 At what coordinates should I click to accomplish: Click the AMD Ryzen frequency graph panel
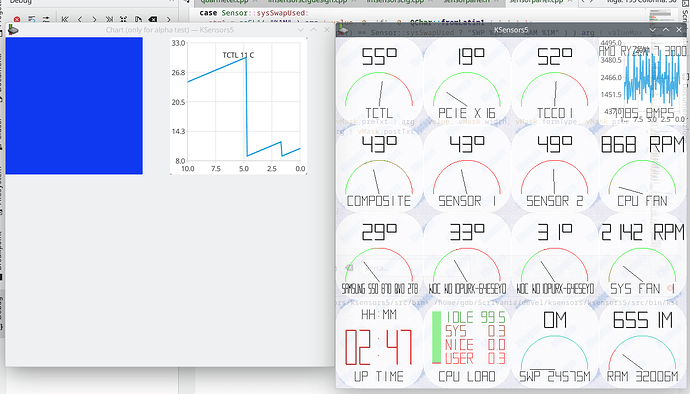pos(642,82)
